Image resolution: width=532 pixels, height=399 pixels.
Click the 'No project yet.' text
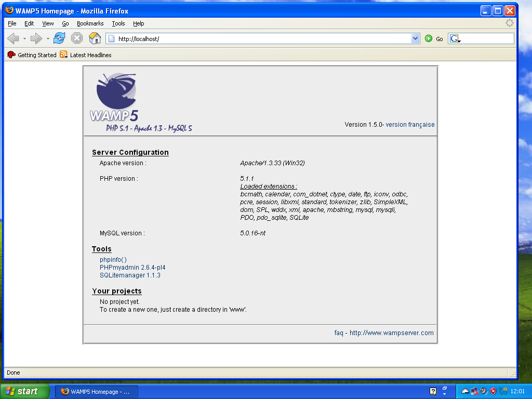(x=120, y=302)
